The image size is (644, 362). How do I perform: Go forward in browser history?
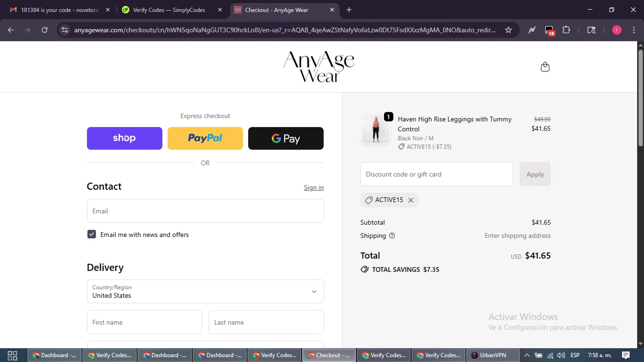pyautogui.click(x=27, y=30)
